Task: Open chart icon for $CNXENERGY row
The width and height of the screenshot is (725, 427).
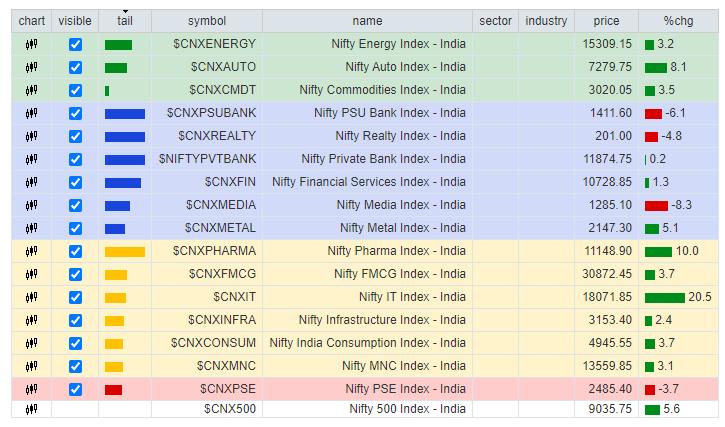Action: [x=31, y=44]
